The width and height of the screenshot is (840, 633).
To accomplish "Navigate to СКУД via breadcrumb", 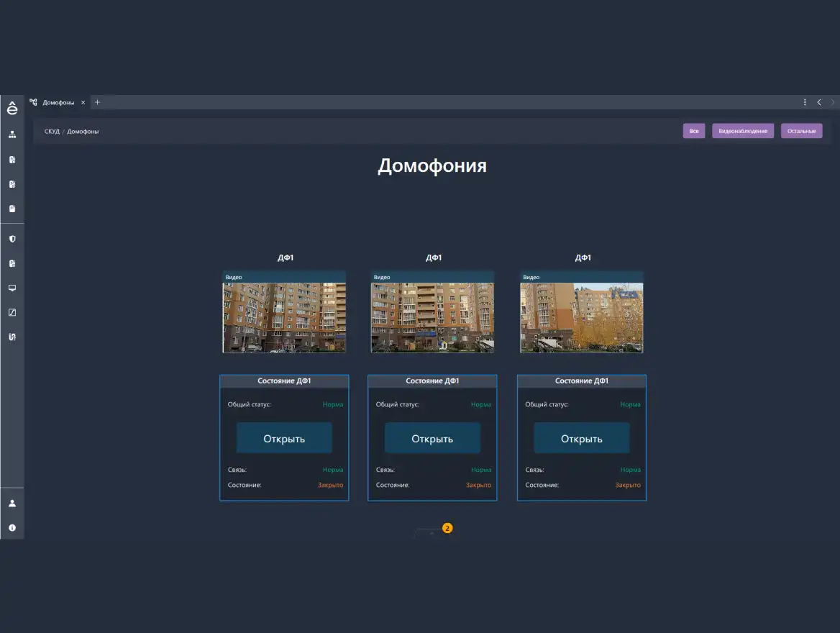I will coord(50,131).
